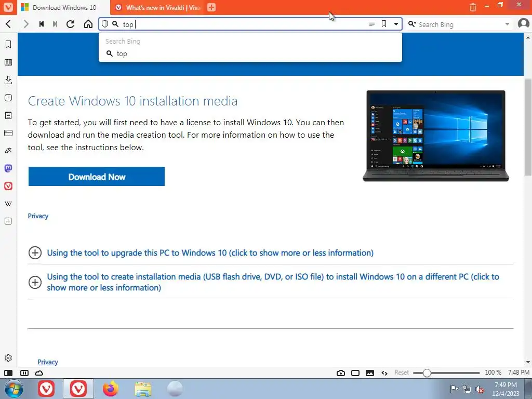Bookmark this page from address bar
The image size is (532, 399).
[x=384, y=24]
